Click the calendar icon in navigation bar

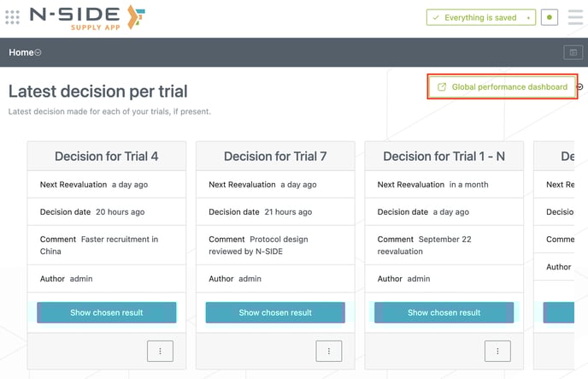click(573, 53)
